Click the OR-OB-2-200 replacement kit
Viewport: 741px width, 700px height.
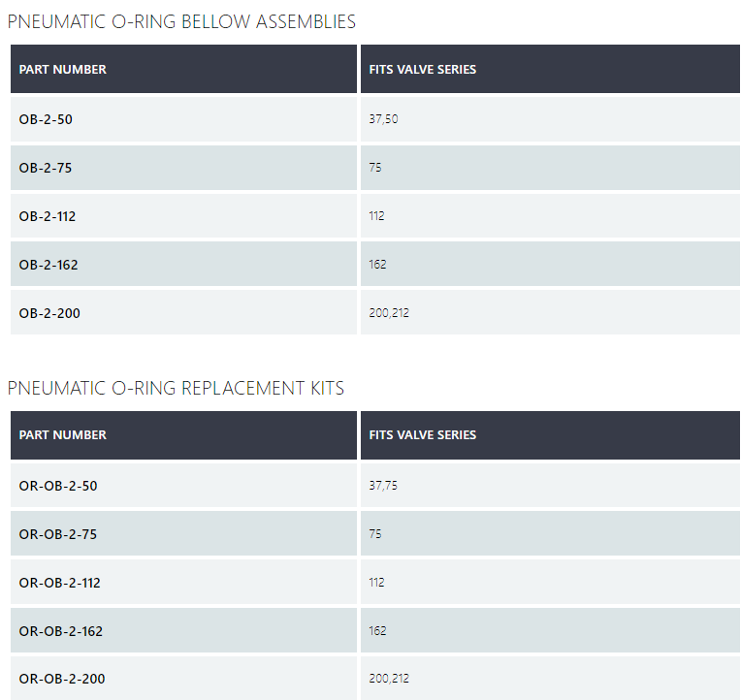(x=62, y=679)
